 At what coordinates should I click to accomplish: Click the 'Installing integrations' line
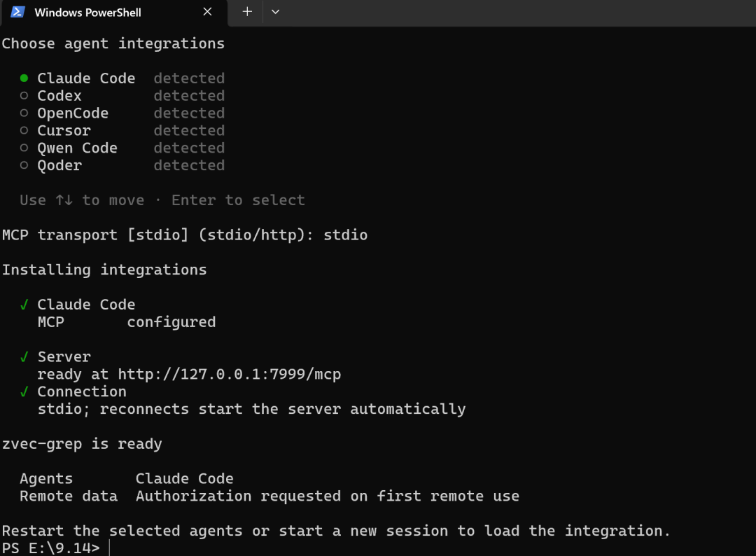tap(104, 270)
